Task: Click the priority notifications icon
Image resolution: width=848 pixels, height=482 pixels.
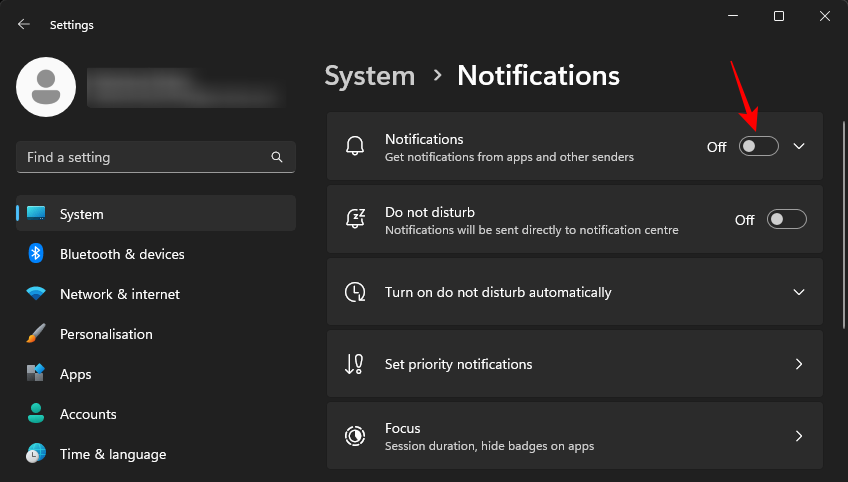Action: 354,364
